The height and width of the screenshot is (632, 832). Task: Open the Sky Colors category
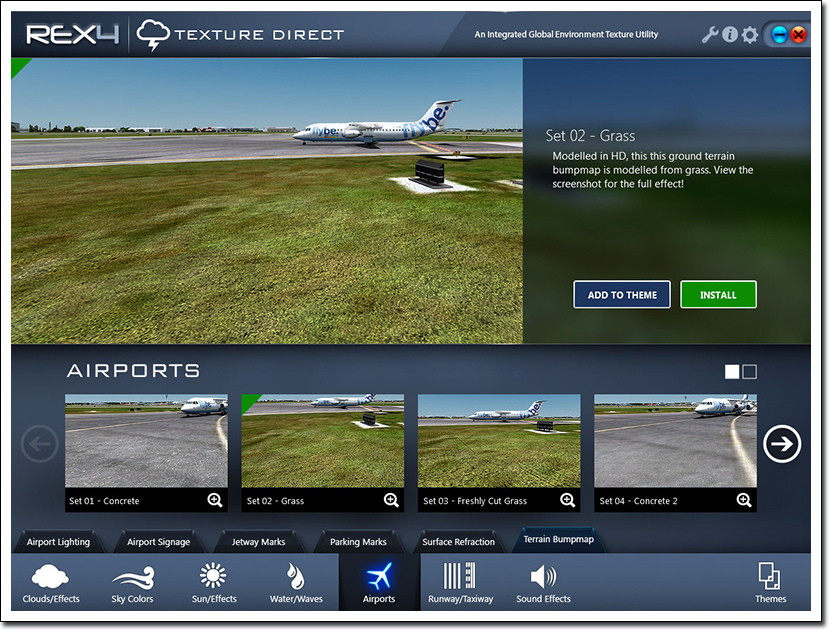pyautogui.click(x=132, y=583)
